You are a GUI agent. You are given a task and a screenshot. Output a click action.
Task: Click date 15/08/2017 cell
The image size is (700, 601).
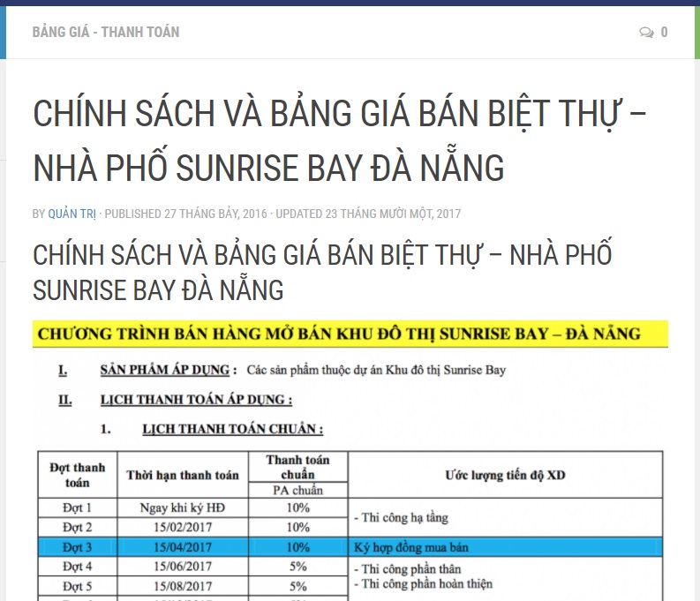pos(183,586)
